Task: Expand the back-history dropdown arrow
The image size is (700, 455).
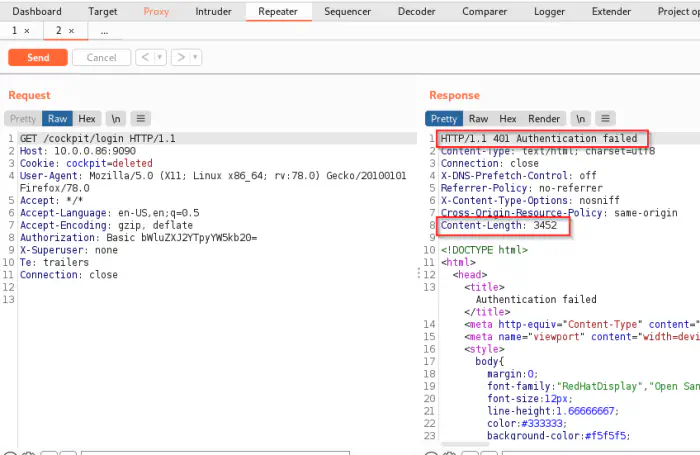Action: (159, 58)
